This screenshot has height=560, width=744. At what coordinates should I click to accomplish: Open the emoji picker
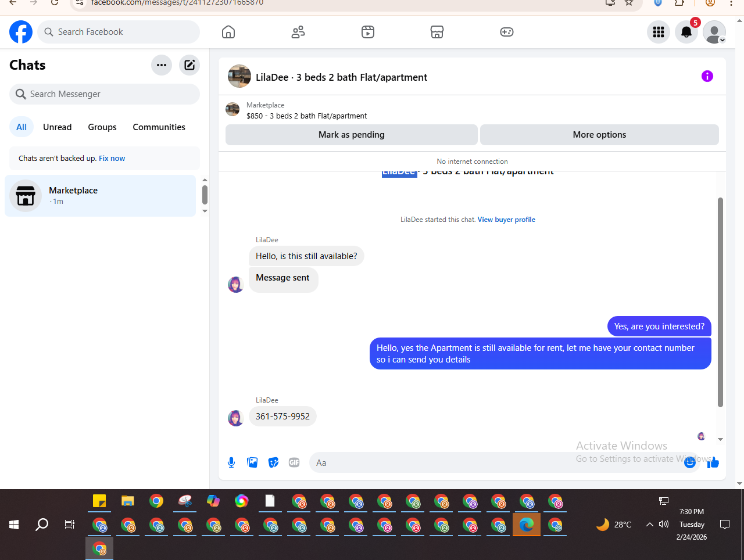[690, 462]
